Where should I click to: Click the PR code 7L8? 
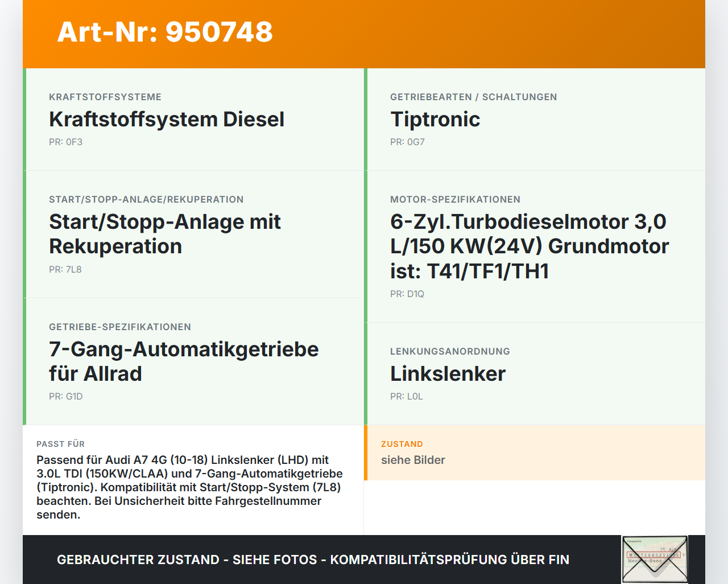coord(65,269)
